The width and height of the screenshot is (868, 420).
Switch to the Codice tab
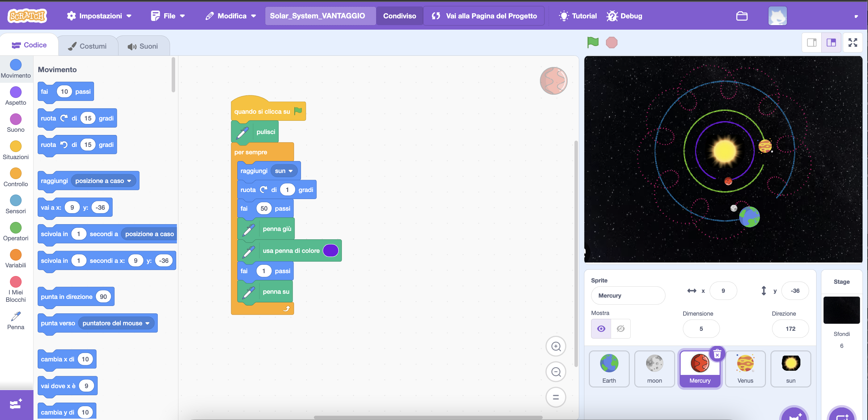pos(29,45)
